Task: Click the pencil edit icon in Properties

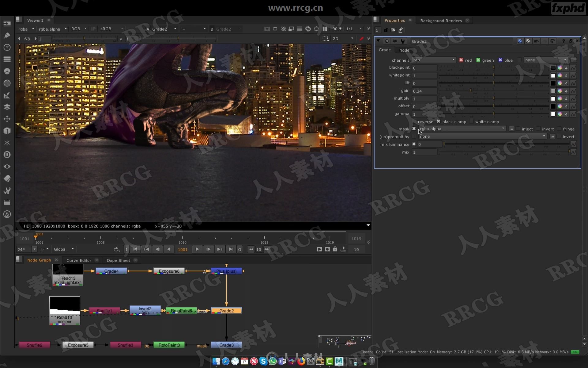Action: [x=401, y=30]
